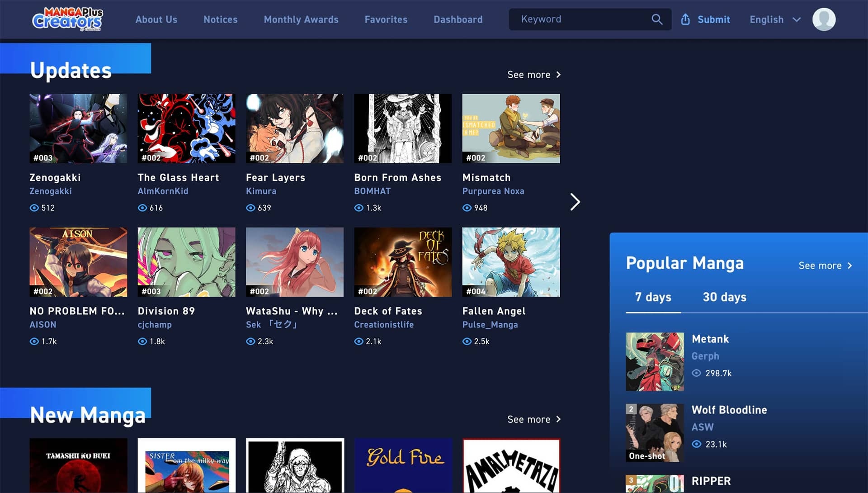Viewport: 868px width, 493px height.
Task: Open the Monthly Awards page
Action: [x=301, y=19]
